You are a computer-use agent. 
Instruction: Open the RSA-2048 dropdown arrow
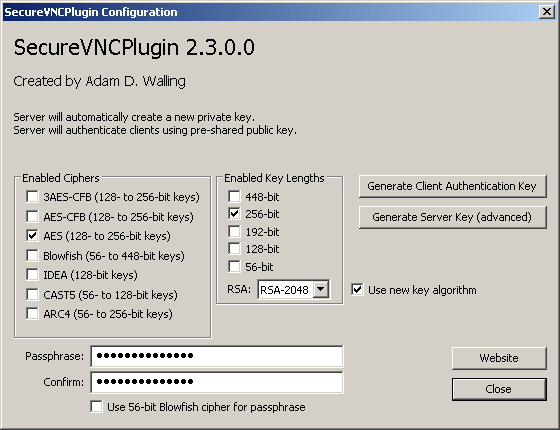pyautogui.click(x=321, y=289)
